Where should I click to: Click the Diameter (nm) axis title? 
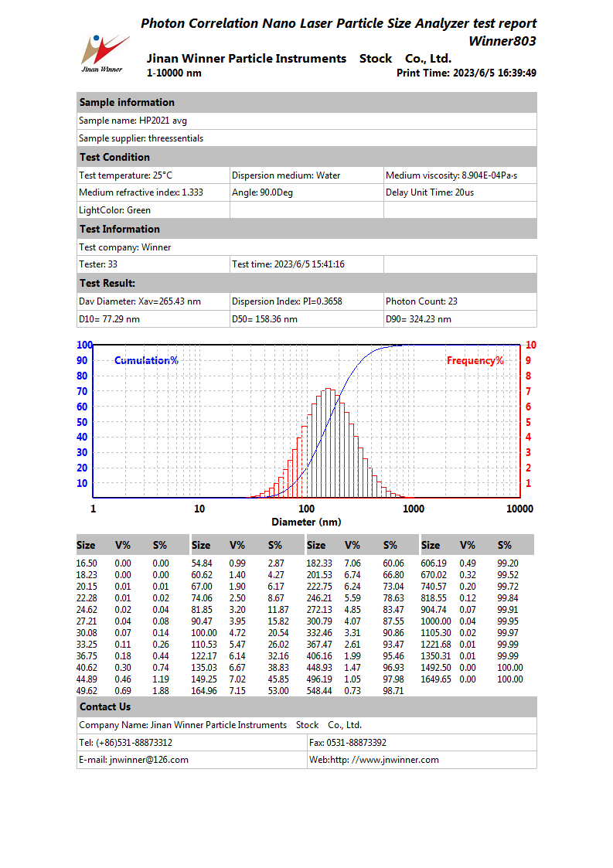pos(306,522)
